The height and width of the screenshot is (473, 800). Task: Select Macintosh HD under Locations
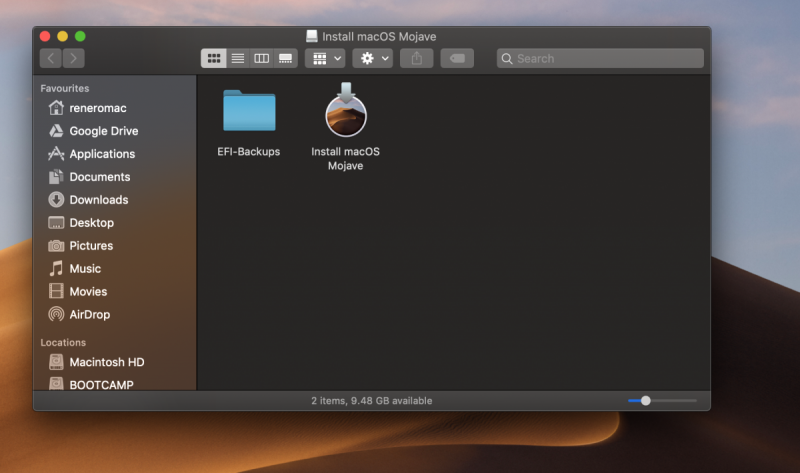click(116, 362)
